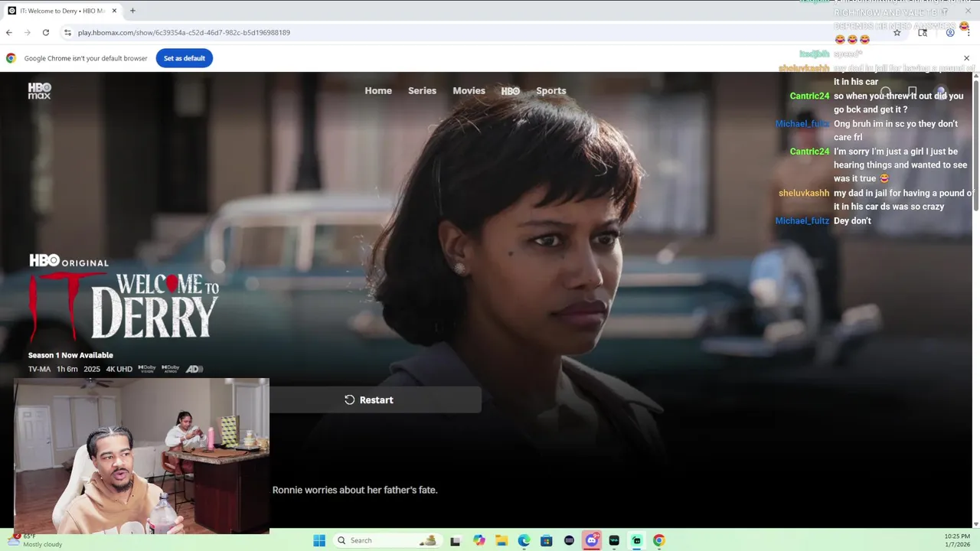The height and width of the screenshot is (551, 980).
Task: Open the Chrome profile icon
Action: (950, 32)
